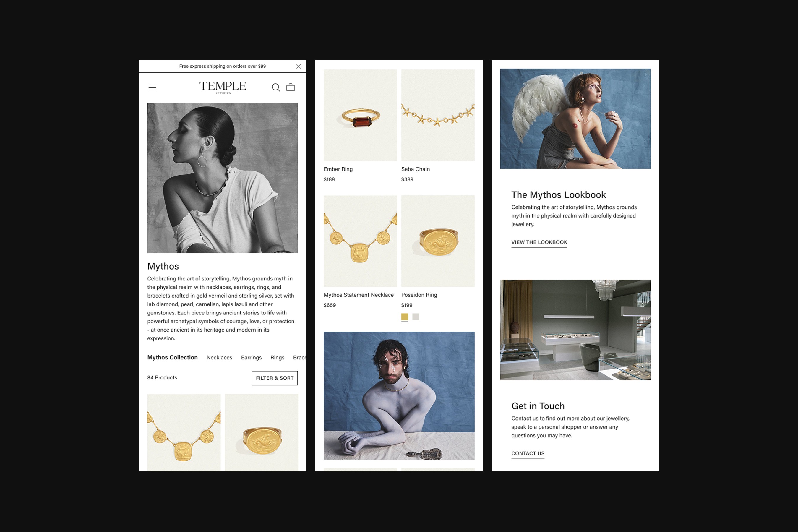Viewport: 798px width, 532px height.
Task: Switch to the Necklaces tab
Action: pyautogui.click(x=219, y=358)
